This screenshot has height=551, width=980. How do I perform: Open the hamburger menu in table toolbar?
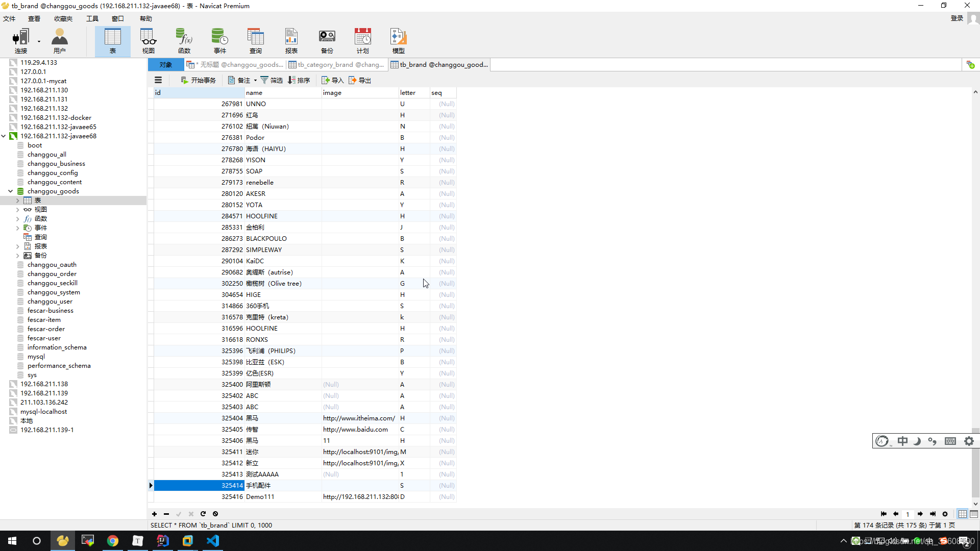pyautogui.click(x=158, y=80)
